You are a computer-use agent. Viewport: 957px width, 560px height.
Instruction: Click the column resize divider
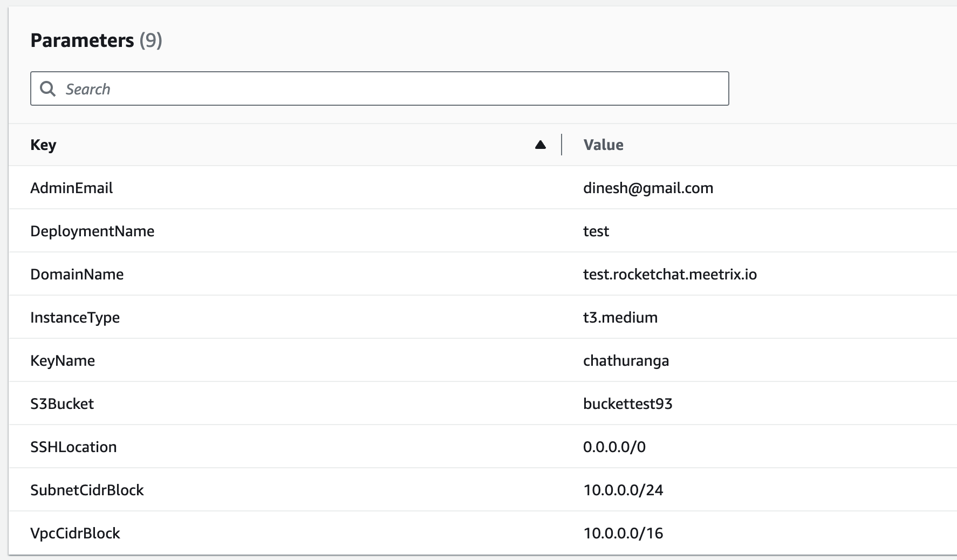tap(562, 145)
